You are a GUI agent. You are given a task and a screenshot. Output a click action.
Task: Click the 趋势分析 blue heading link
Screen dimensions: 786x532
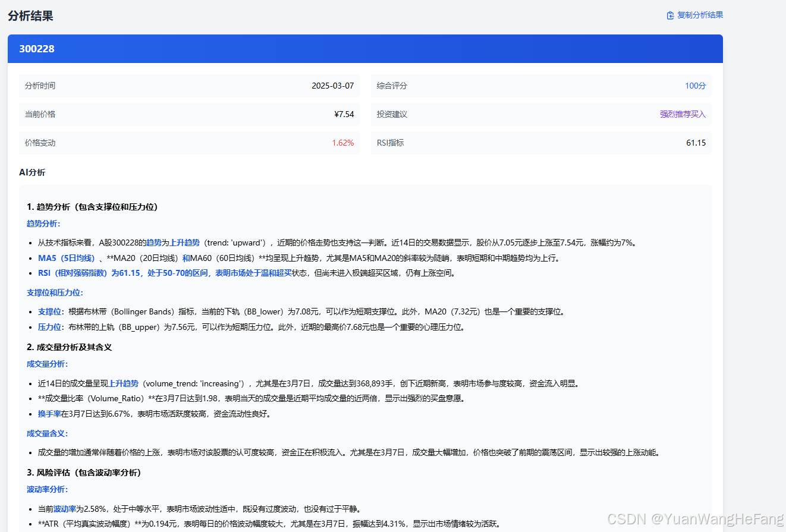coord(43,223)
